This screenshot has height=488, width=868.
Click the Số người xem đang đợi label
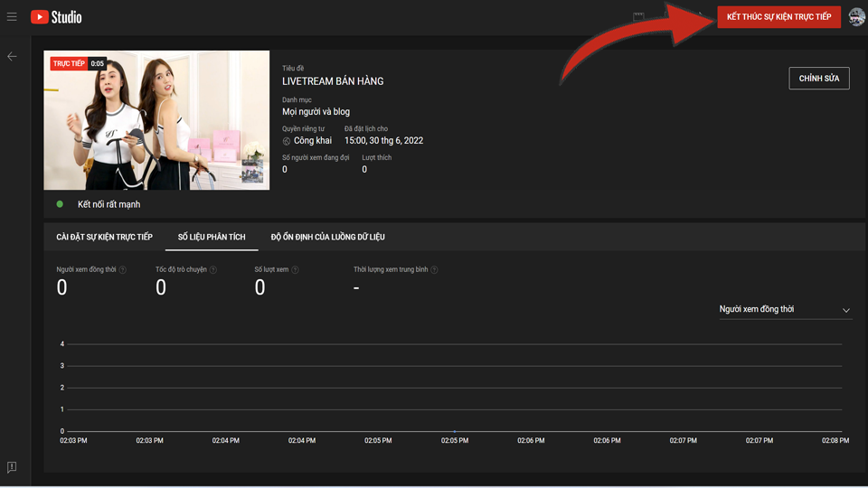(316, 157)
